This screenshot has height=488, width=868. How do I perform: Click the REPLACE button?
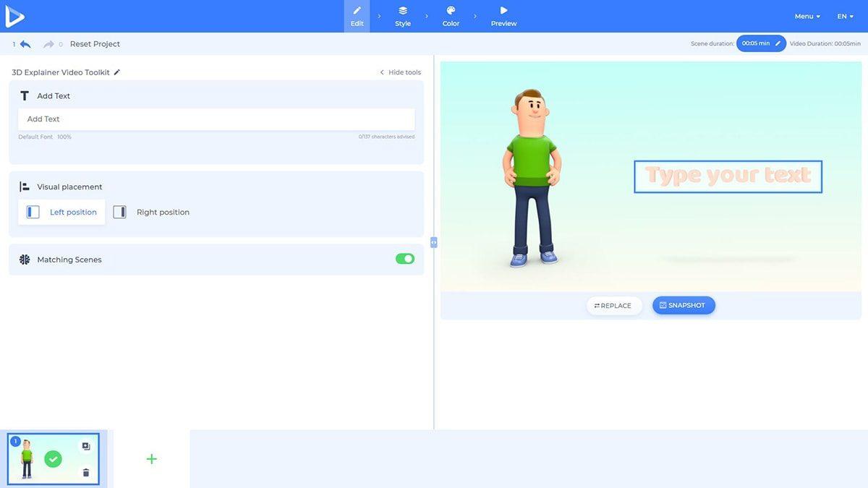pos(613,306)
